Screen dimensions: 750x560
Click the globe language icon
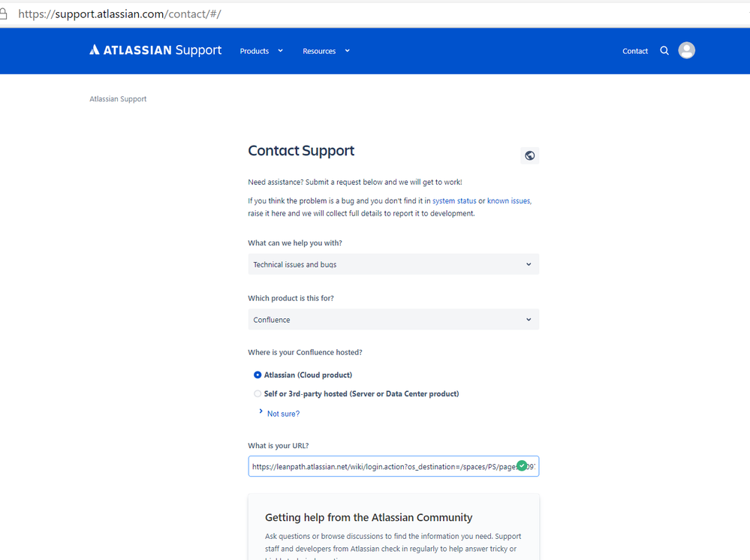529,155
